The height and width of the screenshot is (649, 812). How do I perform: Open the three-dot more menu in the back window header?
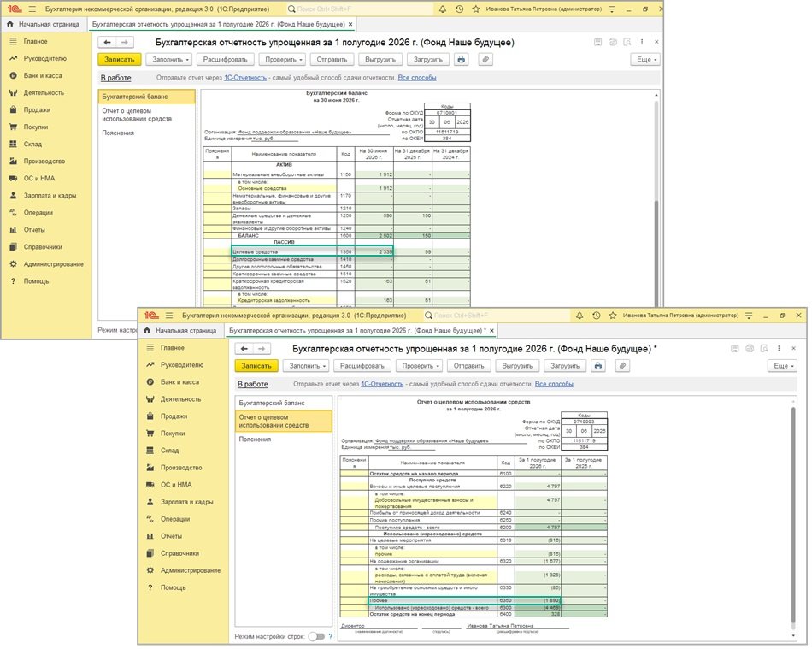pyautogui.click(x=642, y=43)
